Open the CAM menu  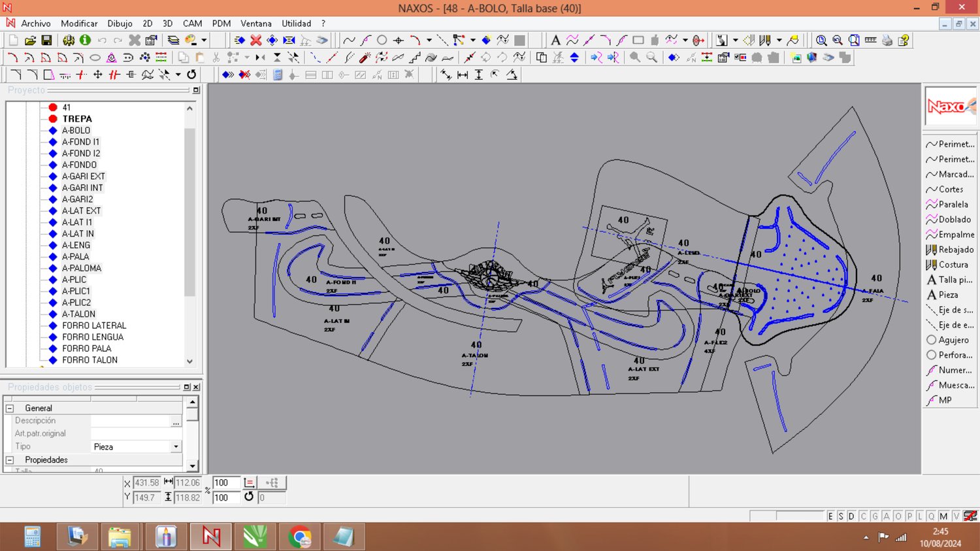(192, 24)
